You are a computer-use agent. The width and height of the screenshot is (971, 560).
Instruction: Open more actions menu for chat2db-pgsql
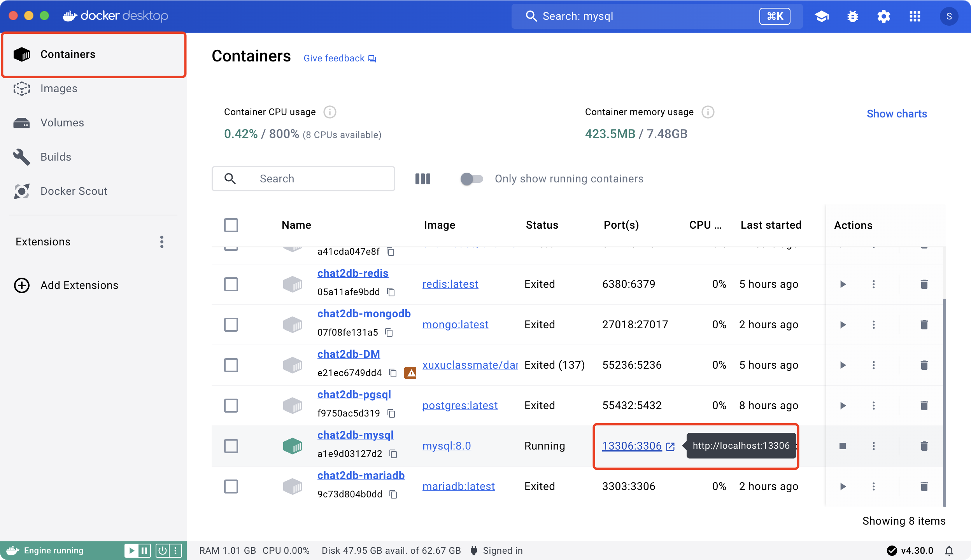(874, 406)
